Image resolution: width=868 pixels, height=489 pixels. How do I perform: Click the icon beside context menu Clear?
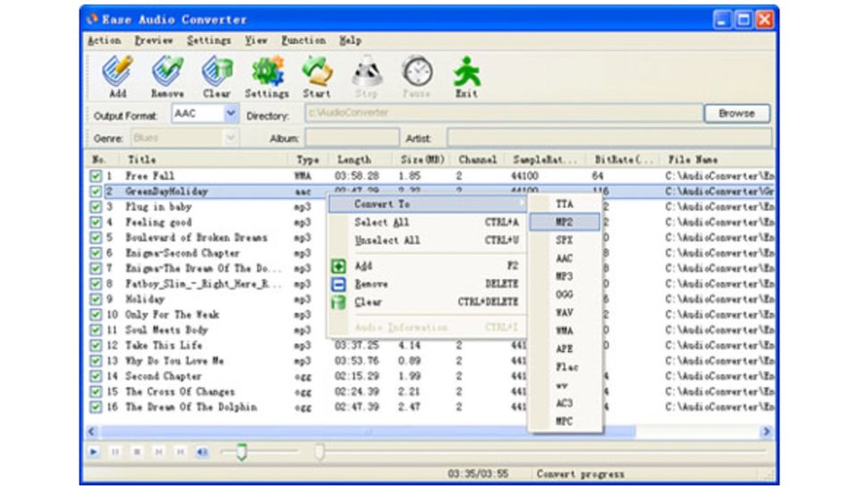pyautogui.click(x=338, y=303)
